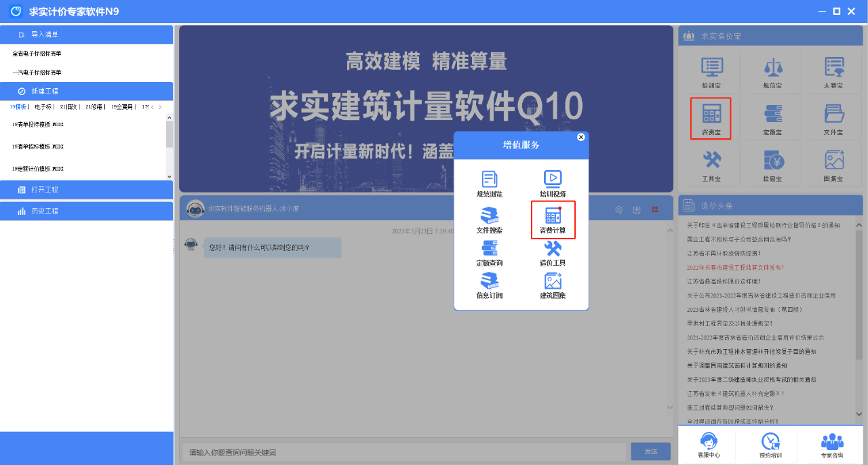Image resolution: width=868 pixels, height=465 pixels.
Task: Open 信息宝 yuan coin icon
Action: 772,166
